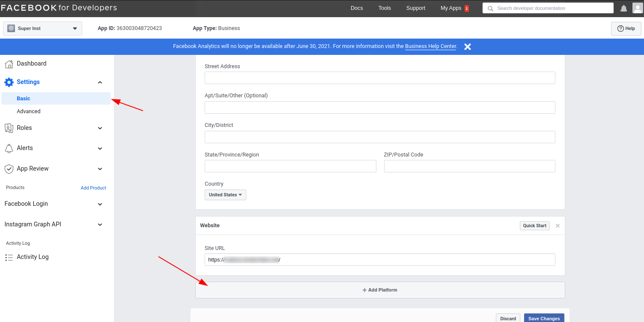644x322 pixels.
Task: Open the Business Help Center link
Action: [430, 46]
